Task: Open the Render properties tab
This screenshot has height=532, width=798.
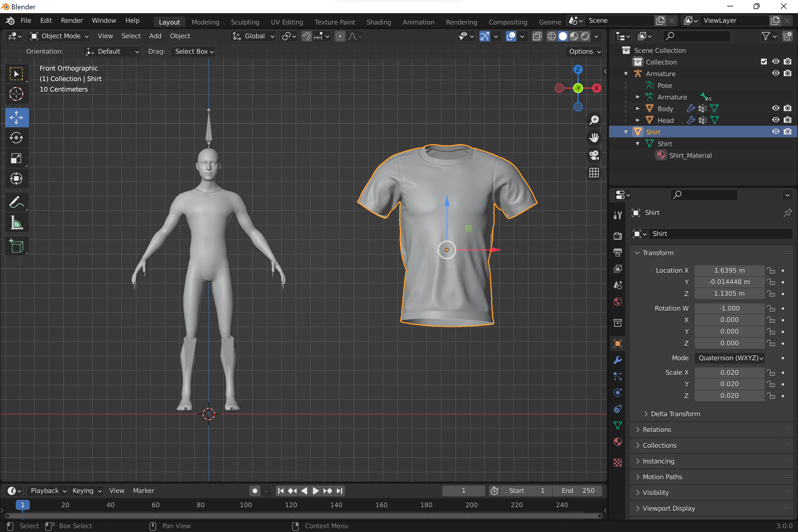Action: point(617,236)
